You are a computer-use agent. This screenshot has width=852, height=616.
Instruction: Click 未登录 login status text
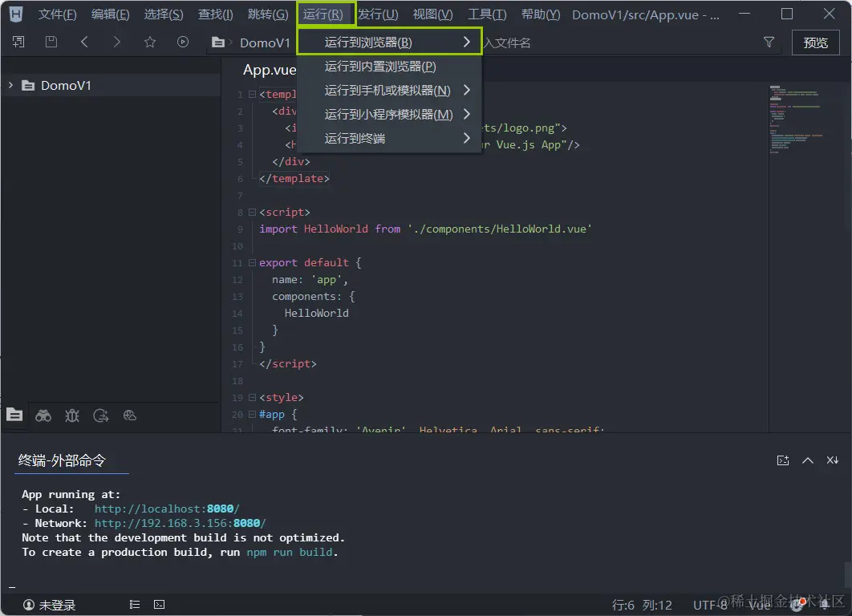tap(57, 605)
